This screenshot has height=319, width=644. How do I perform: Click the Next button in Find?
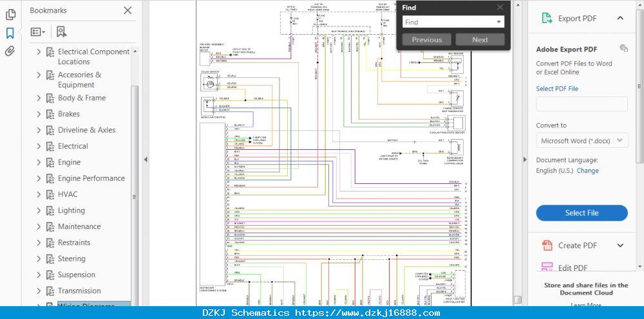pos(480,40)
